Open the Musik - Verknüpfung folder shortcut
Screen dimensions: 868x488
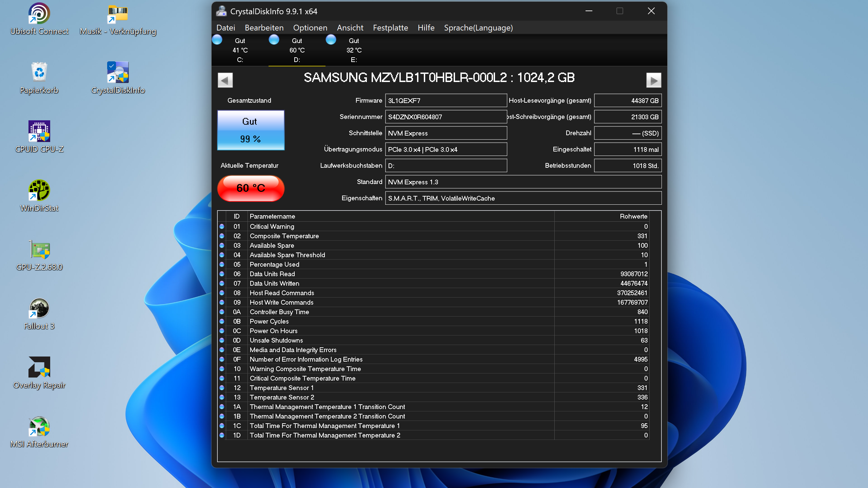coord(118,19)
